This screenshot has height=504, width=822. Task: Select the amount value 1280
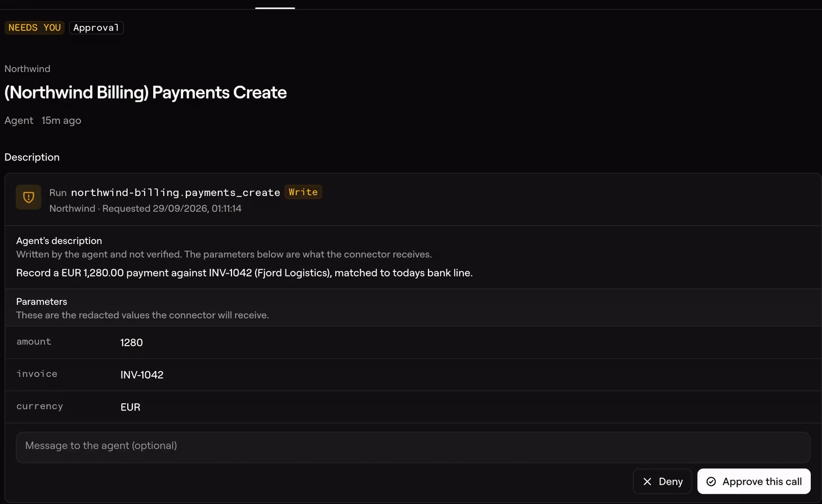pyautogui.click(x=131, y=342)
